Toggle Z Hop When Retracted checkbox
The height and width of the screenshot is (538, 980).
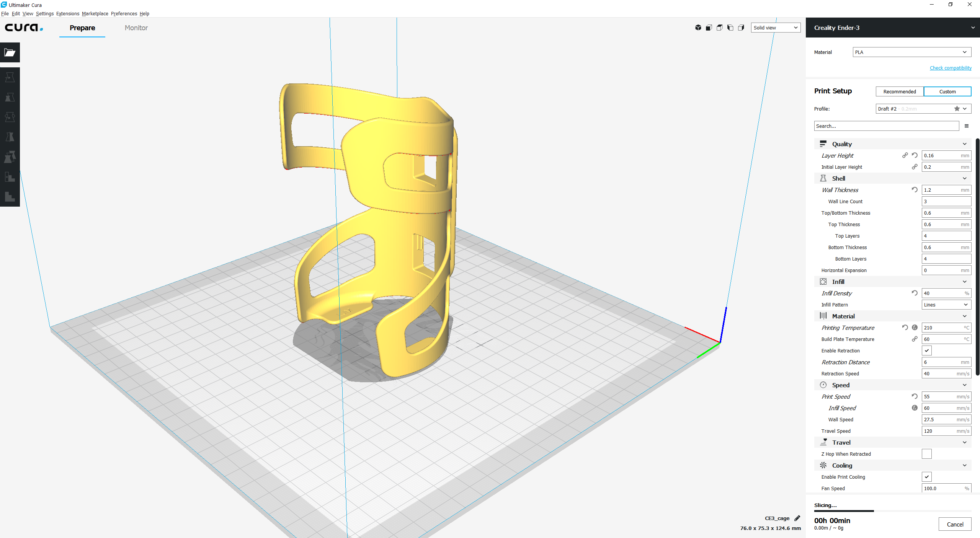927,454
